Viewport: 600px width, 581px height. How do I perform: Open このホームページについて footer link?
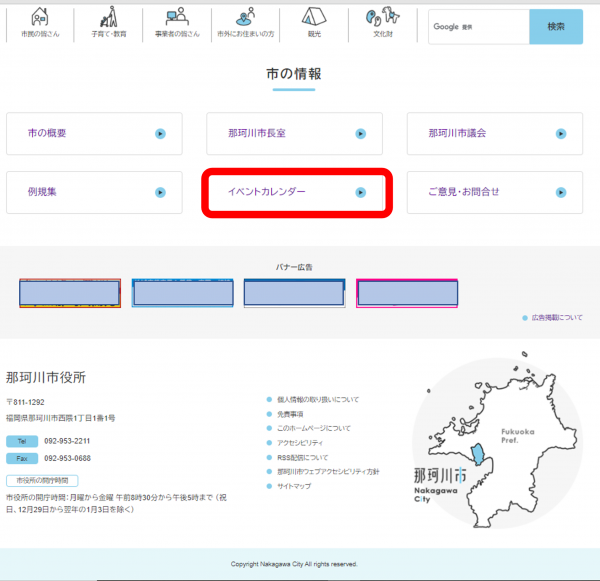point(314,428)
